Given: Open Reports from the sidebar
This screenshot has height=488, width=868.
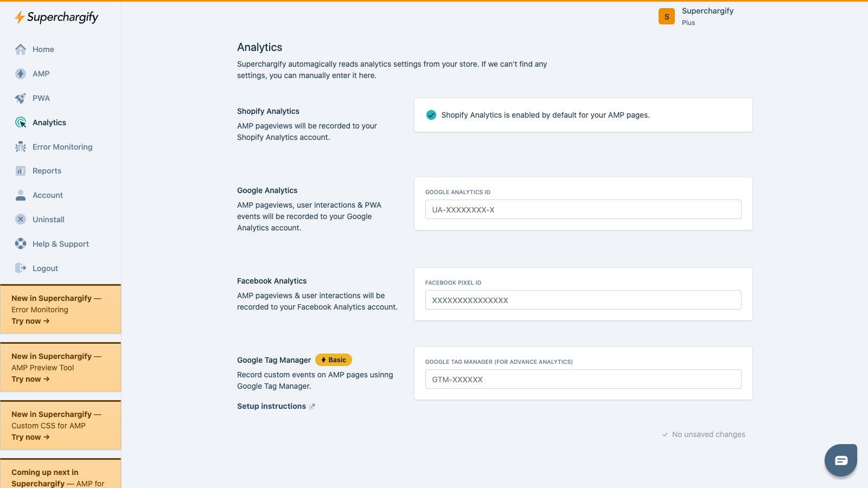Looking at the screenshot, I should click(47, 171).
